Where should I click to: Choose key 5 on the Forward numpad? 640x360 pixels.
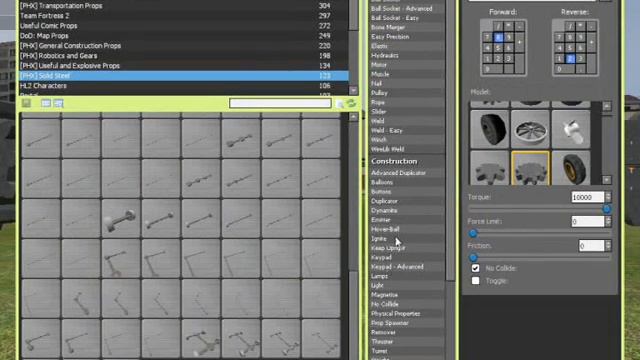coord(498,48)
